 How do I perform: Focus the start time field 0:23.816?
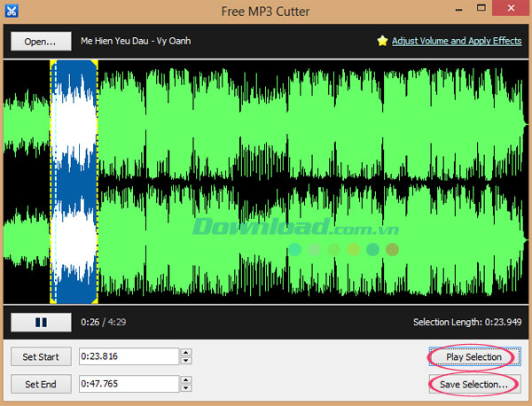tap(129, 356)
